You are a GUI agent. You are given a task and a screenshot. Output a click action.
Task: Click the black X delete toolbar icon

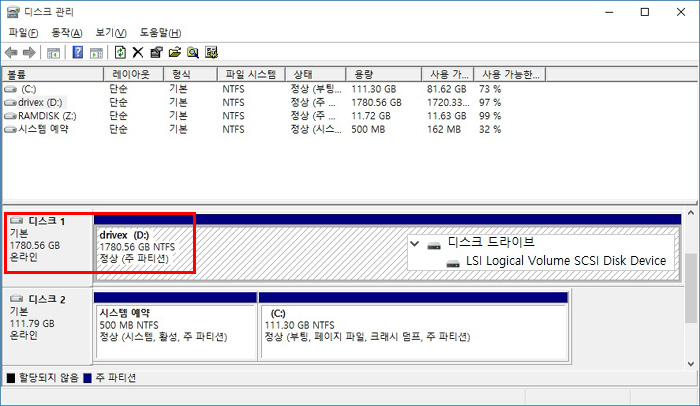point(138,52)
